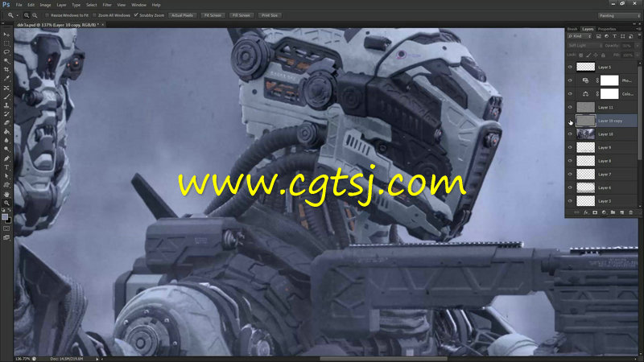Image resolution: width=644 pixels, height=362 pixels.
Task: Delete the selected layer with trash icon
Action: (631, 212)
